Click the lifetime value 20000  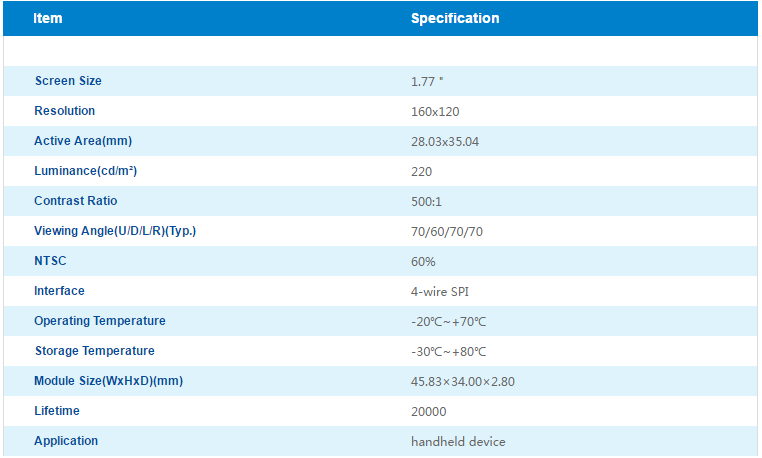(429, 412)
